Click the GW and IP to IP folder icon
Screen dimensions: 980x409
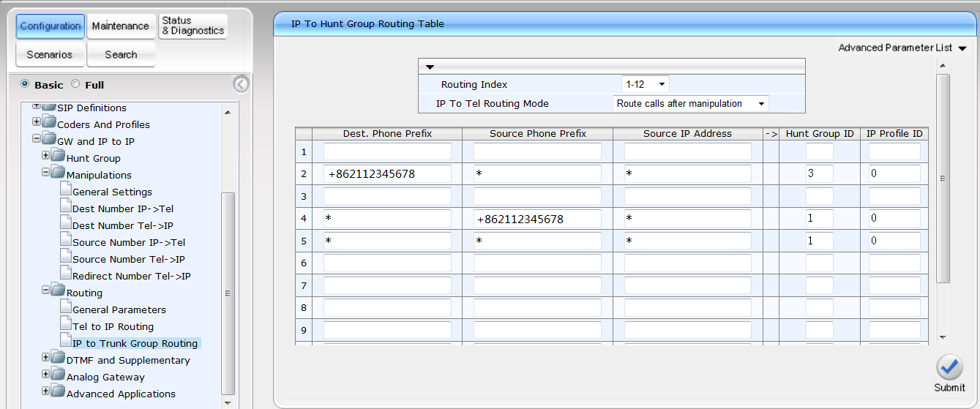(x=48, y=139)
